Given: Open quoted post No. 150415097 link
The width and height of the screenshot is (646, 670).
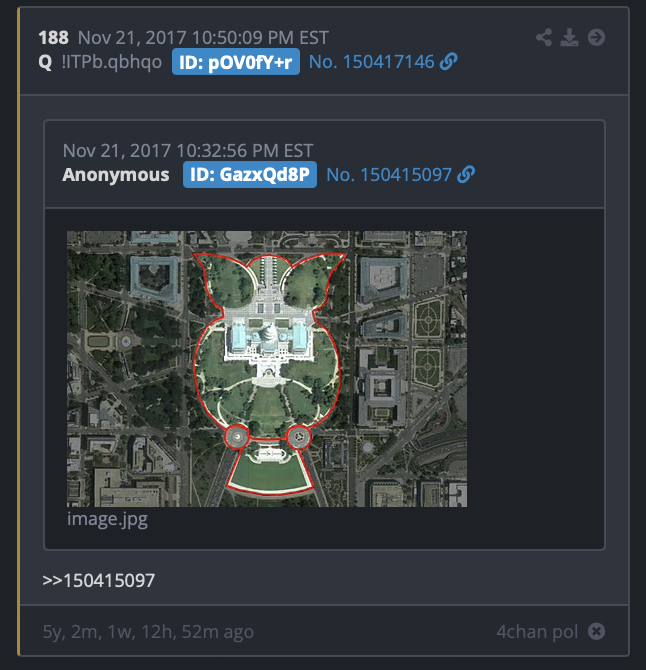Looking at the screenshot, I should point(389,175).
